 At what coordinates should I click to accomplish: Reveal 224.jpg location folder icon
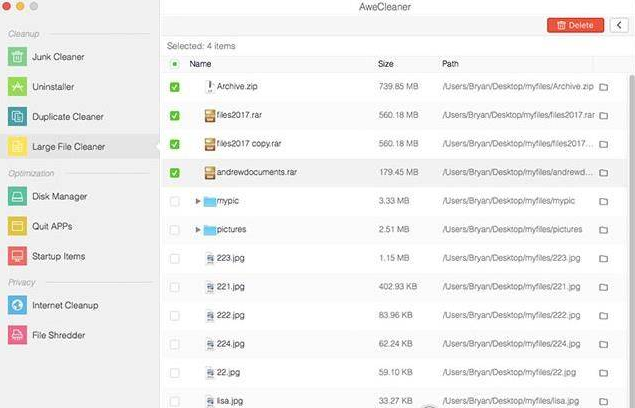(603, 344)
